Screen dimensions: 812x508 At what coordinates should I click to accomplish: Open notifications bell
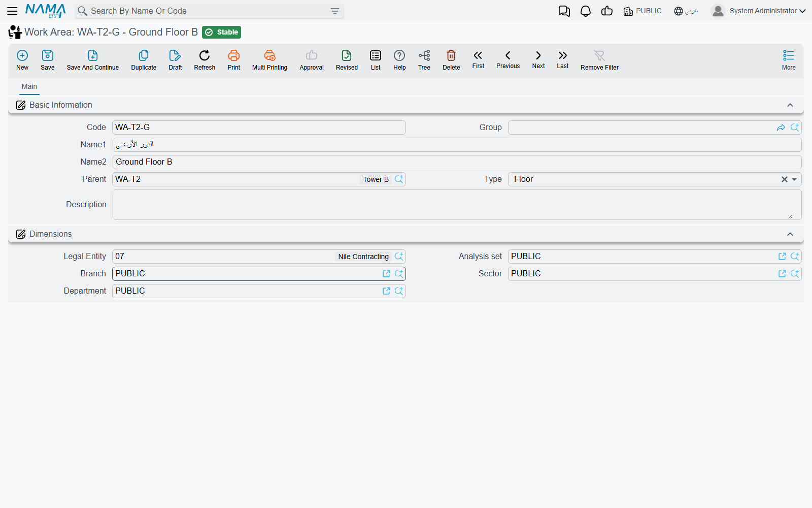586,11
